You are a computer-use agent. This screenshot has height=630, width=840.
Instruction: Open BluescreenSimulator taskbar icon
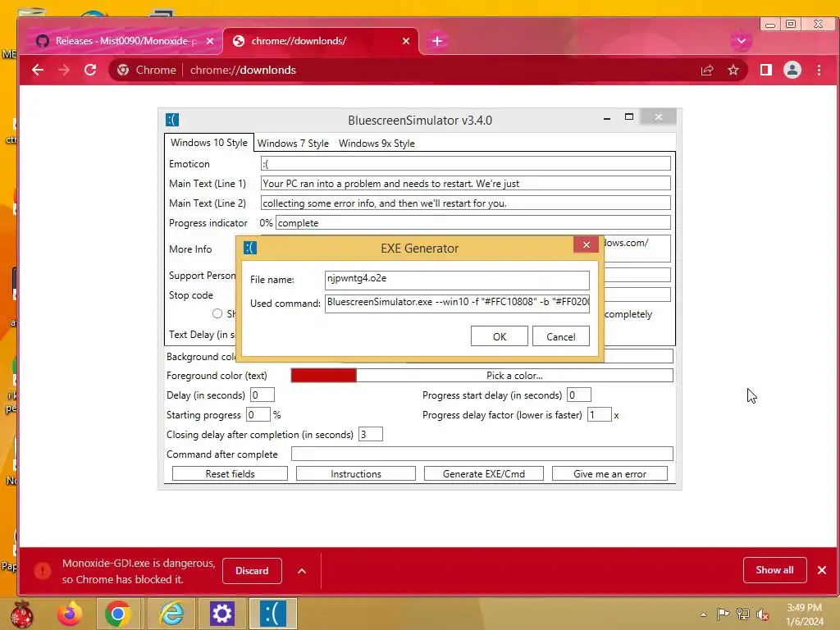273,614
